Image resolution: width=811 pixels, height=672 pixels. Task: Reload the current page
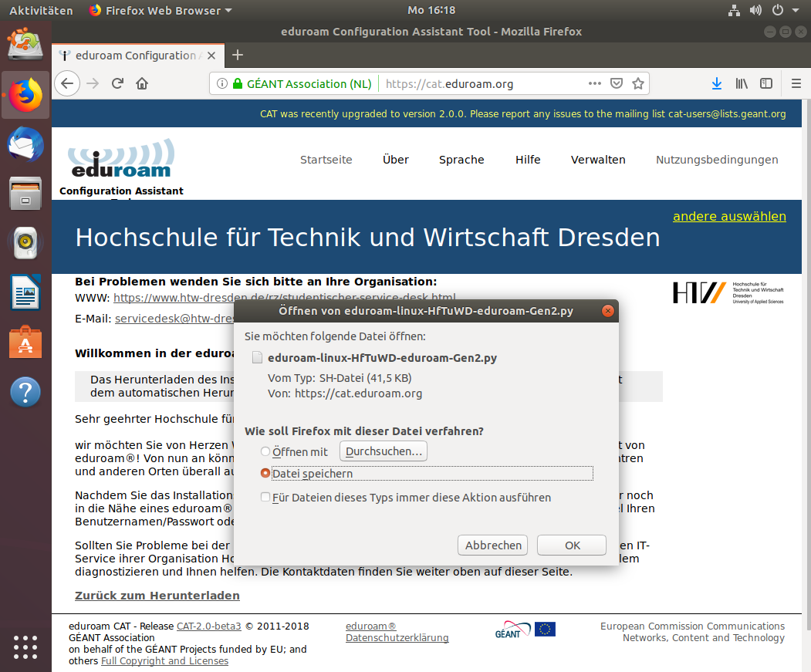pos(117,83)
